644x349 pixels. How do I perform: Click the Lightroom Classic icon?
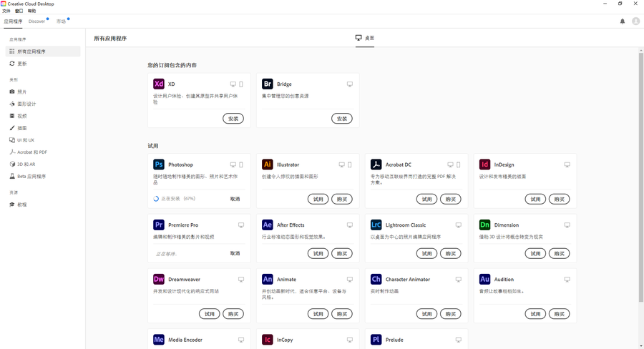tap(376, 225)
